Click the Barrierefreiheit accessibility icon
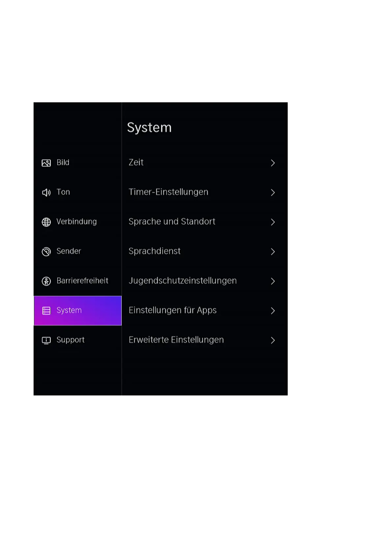Viewport: 392px width, 554px height. click(46, 281)
